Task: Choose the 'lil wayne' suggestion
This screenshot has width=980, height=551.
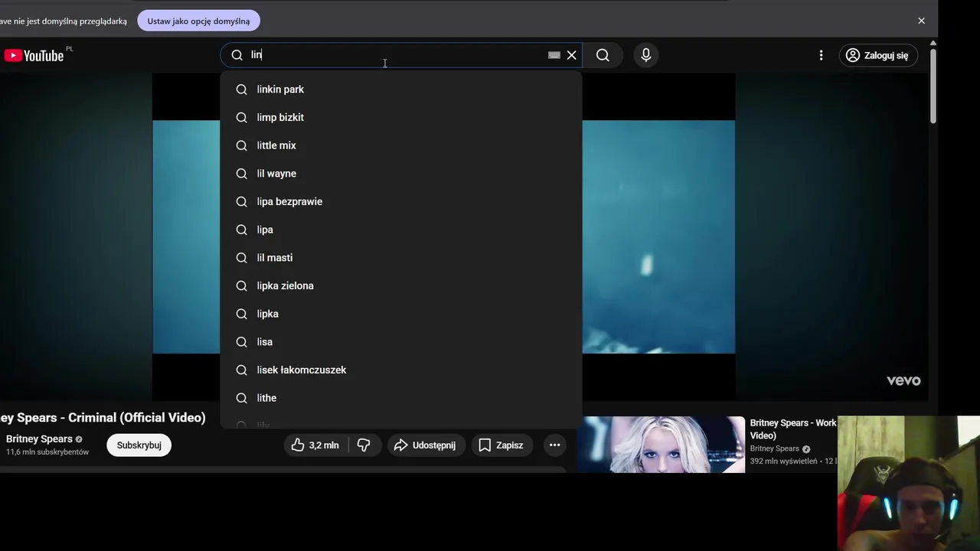Action: click(401, 174)
